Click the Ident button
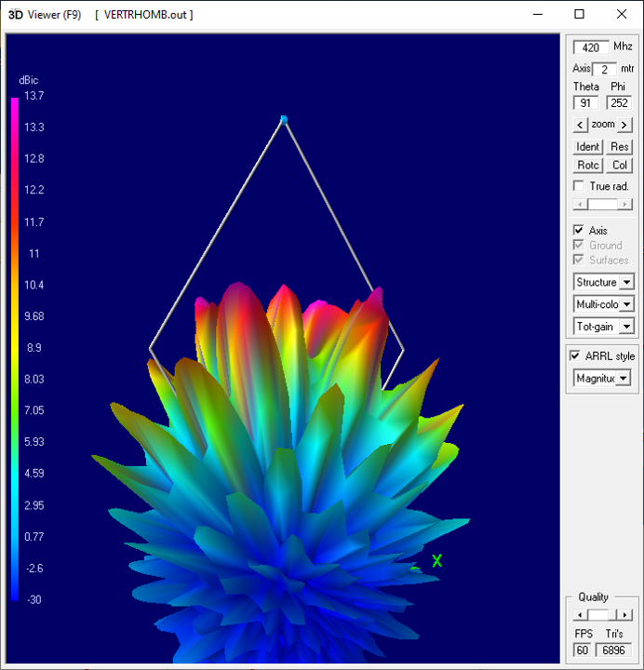Viewport: 644px width, 670px height. (x=587, y=147)
